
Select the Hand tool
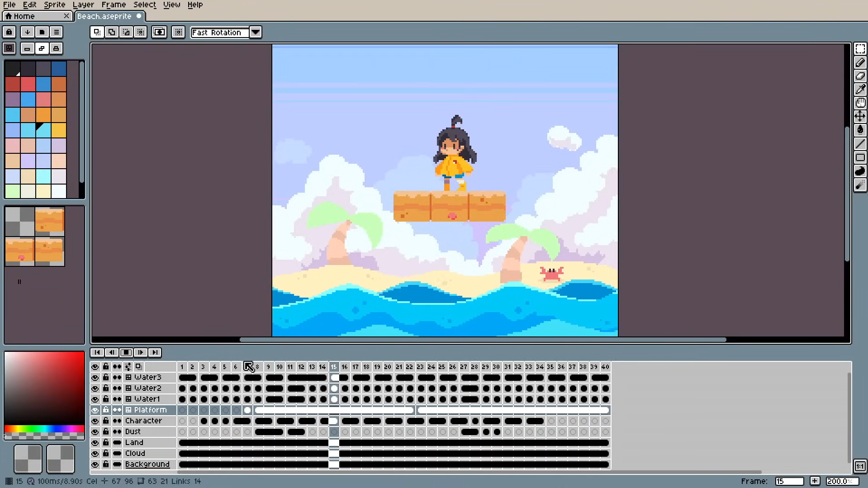pyautogui.click(x=860, y=103)
